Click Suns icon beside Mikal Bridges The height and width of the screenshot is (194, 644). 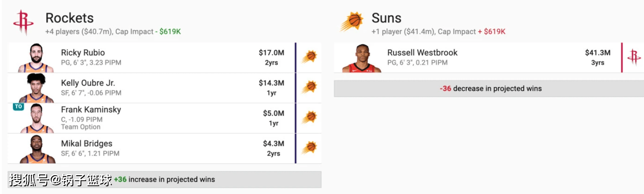tap(309, 148)
